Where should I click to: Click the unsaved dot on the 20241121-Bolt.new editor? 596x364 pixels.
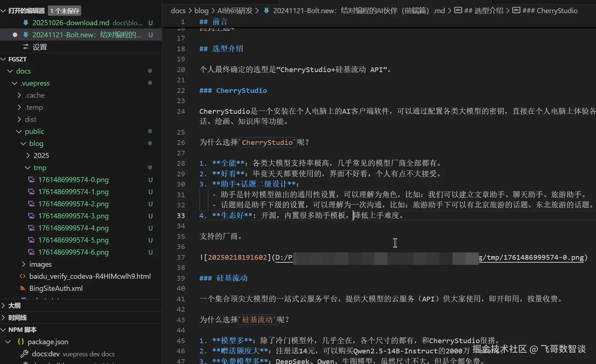pyautogui.click(x=15, y=35)
